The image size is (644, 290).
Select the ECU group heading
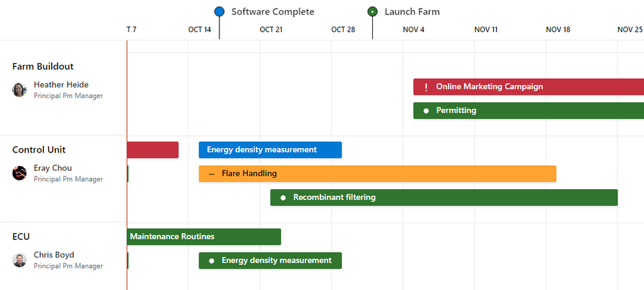point(21,237)
